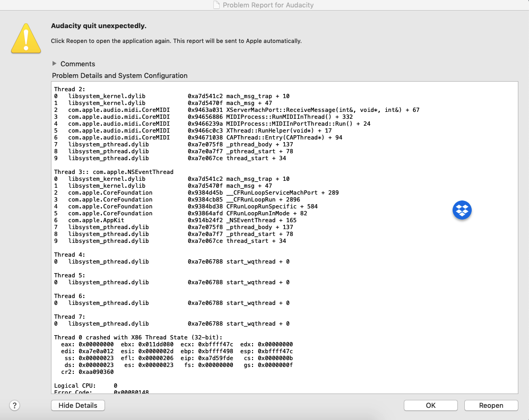Click the __CFRunLoopRun + 2896 line

pos(177,199)
